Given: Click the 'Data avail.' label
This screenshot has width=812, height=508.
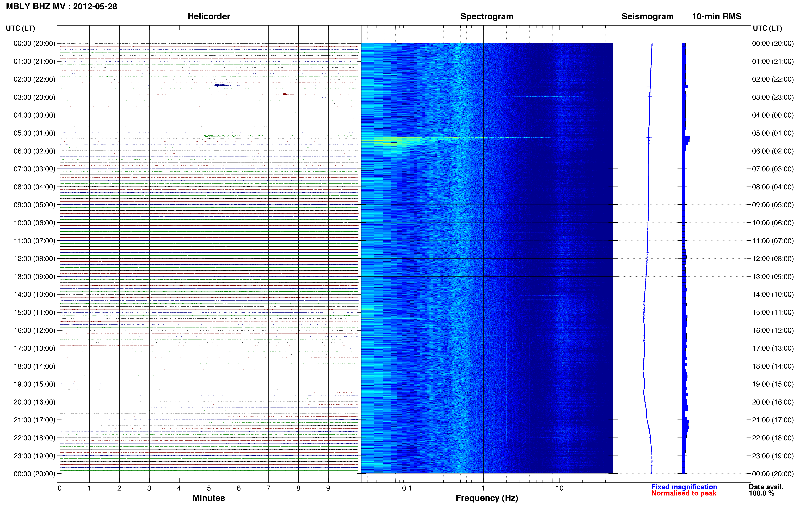Looking at the screenshot, I should pos(766,487).
